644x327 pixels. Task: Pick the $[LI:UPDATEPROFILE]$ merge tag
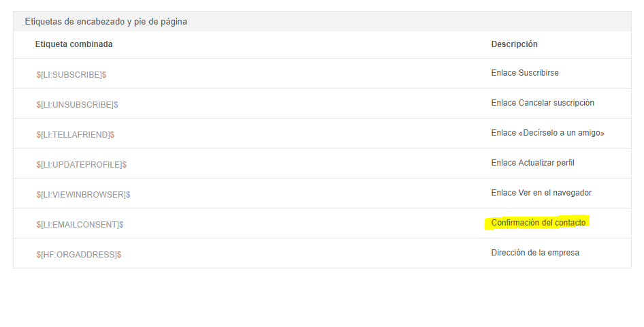82,164
